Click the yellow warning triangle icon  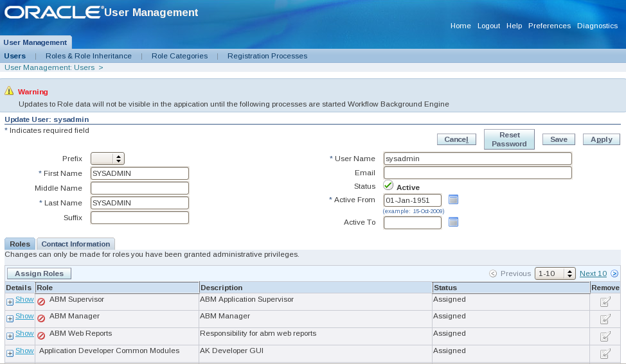[9, 91]
